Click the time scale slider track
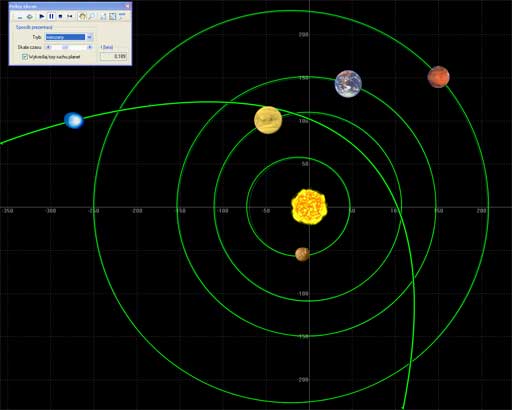This screenshot has height=410, width=512. coord(69,47)
